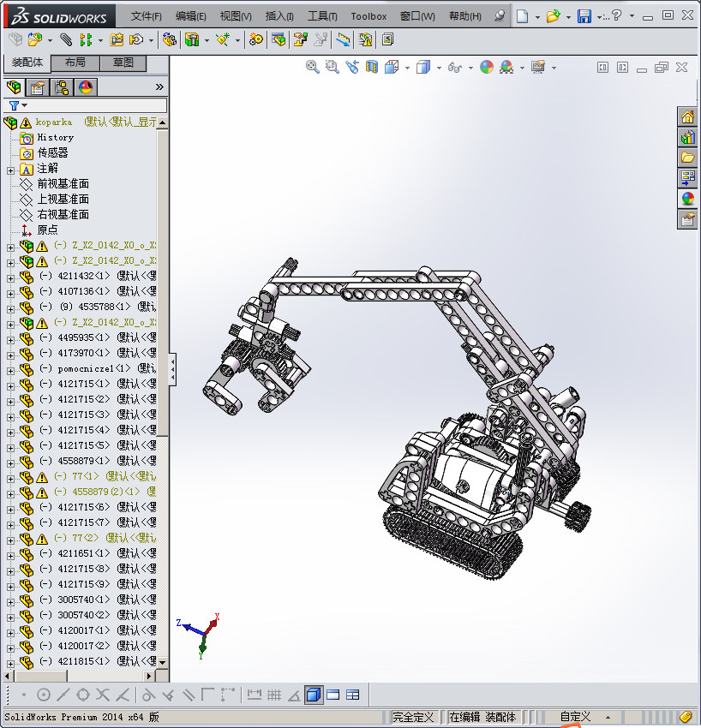The height and width of the screenshot is (728, 701).
Task: Click the Zoom to Fit magnifier icon
Action: 312,68
